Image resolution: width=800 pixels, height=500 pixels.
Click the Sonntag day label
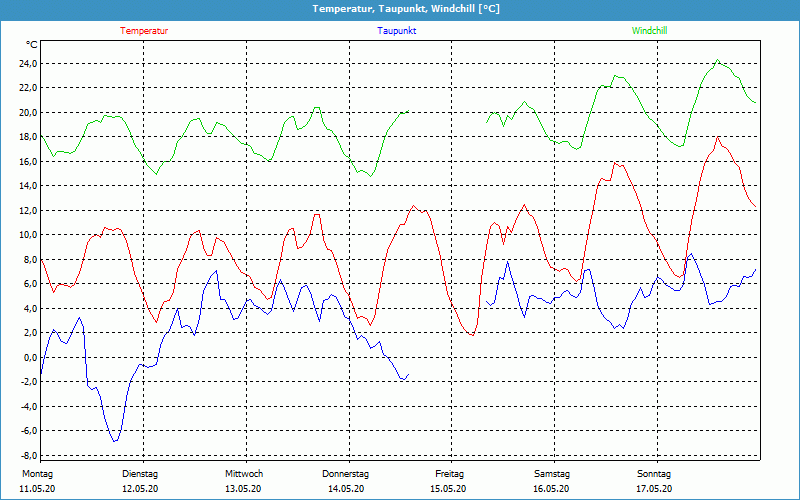[654, 474]
